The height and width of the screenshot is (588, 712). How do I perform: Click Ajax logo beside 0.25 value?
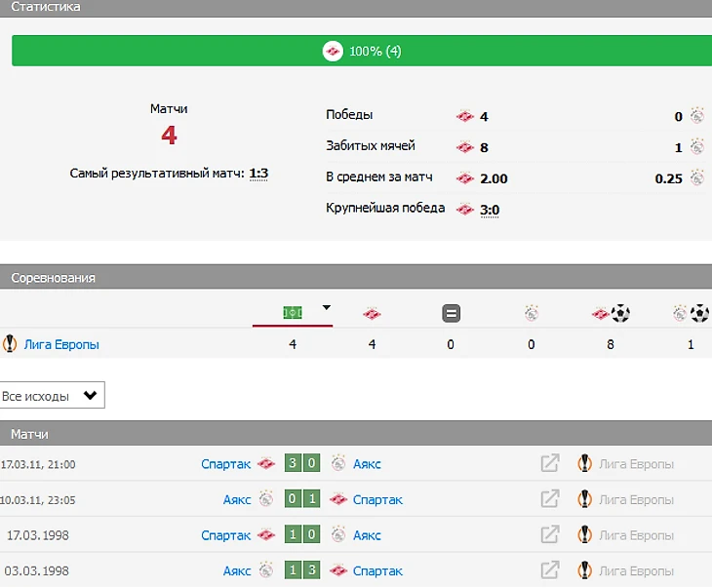pos(697,177)
